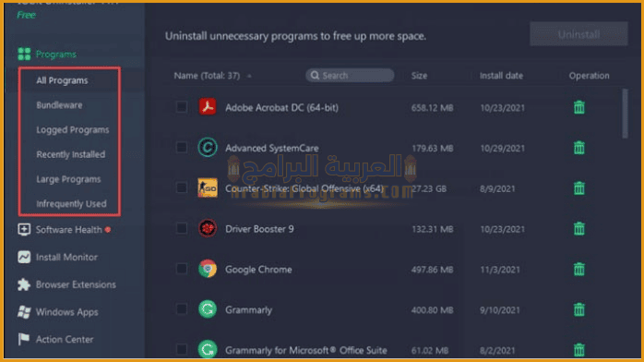644x362 pixels.
Task: Click trash icon for Google Chrome
Action: tap(579, 269)
